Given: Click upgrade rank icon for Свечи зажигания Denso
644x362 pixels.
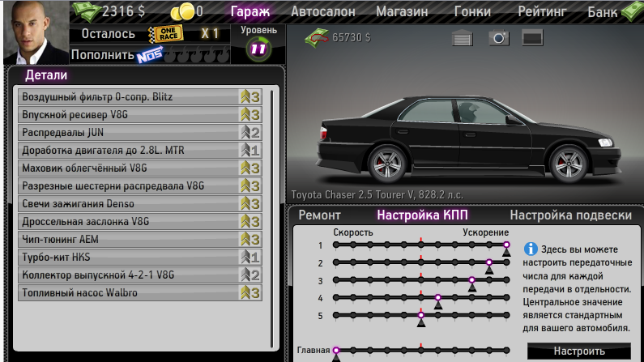Looking at the screenshot, I should tap(250, 203).
